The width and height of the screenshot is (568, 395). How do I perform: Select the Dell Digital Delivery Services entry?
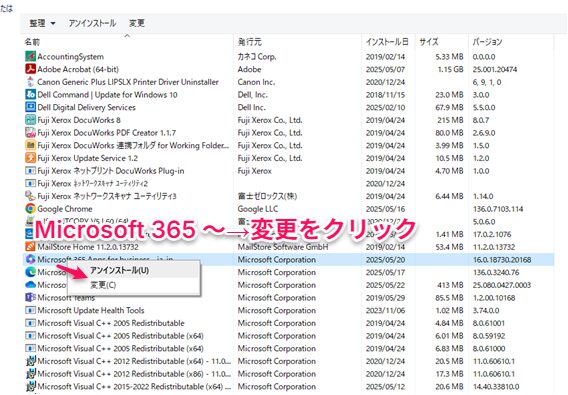(86, 107)
